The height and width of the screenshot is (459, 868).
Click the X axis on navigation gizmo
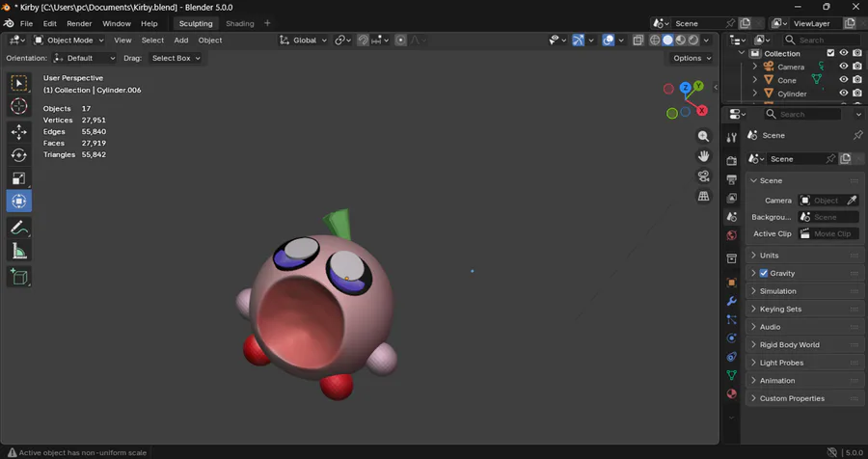tap(702, 110)
